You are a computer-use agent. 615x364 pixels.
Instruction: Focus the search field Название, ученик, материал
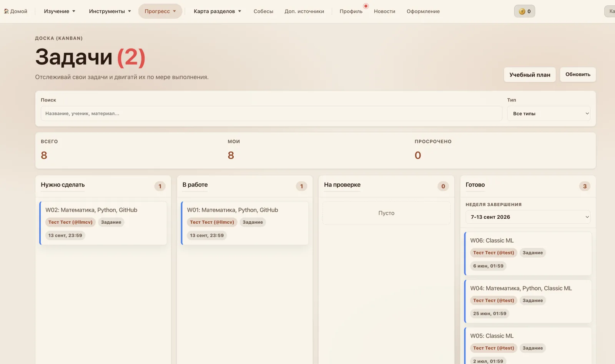271,113
